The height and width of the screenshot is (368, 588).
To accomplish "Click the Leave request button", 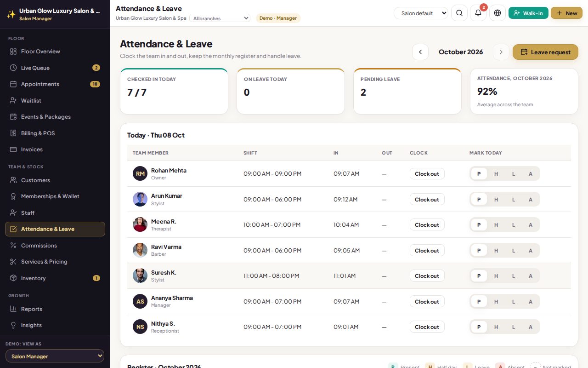I will click(x=545, y=52).
